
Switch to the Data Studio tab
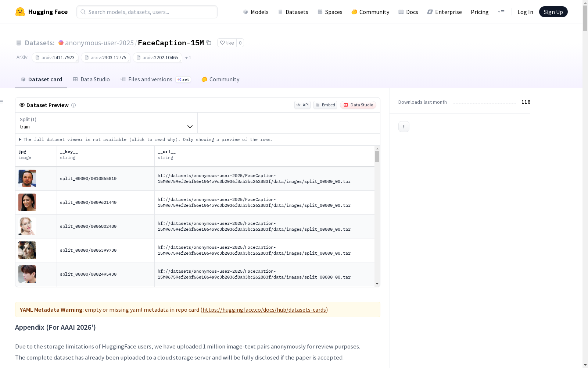pyautogui.click(x=92, y=79)
